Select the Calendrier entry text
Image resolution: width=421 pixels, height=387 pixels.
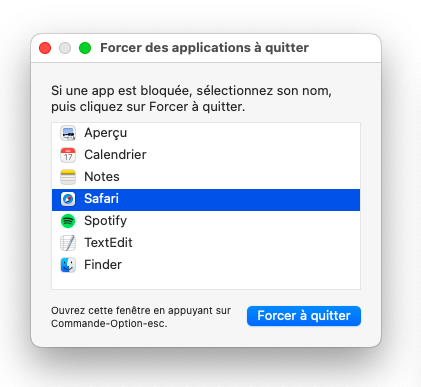tap(115, 155)
